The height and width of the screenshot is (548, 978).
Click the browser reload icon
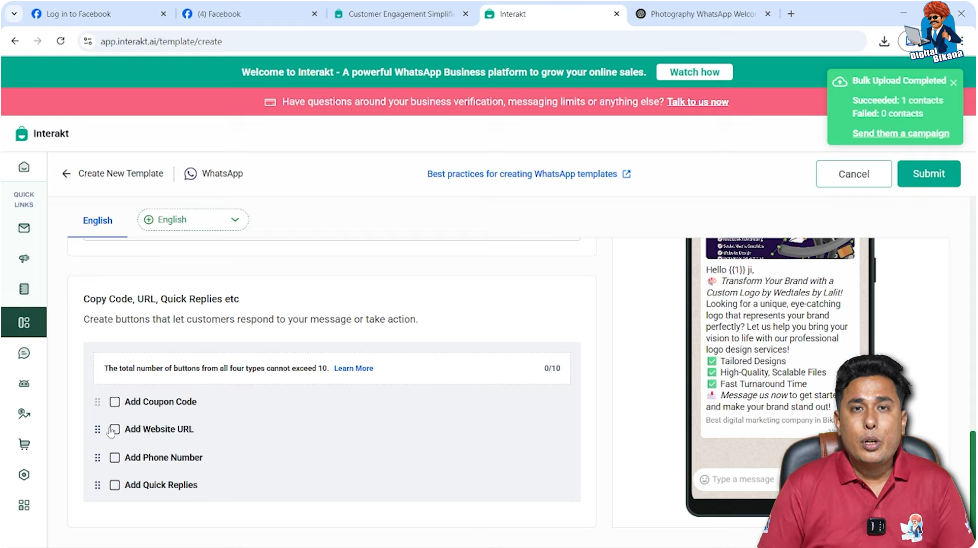pos(61,41)
